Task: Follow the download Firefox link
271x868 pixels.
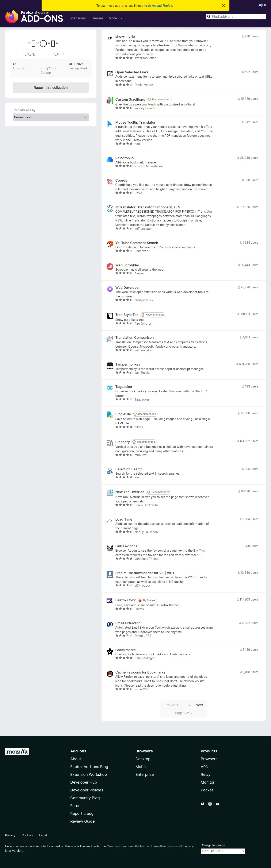Action: tap(160, 6)
